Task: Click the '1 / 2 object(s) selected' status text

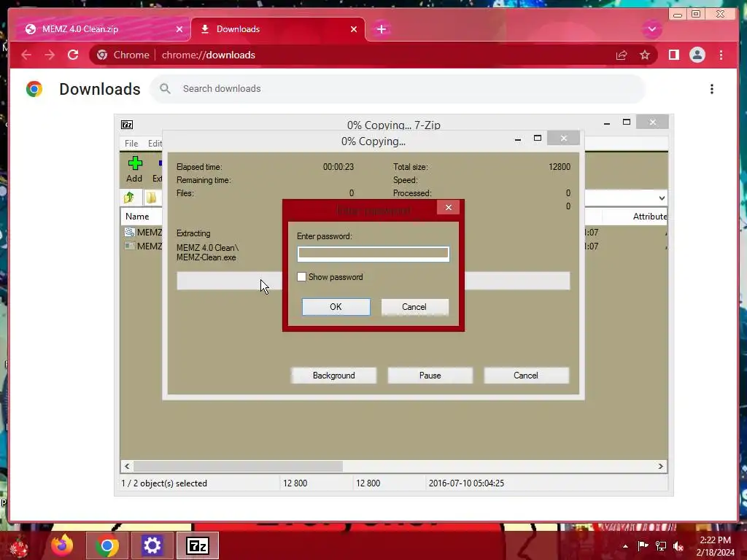Action: point(164,483)
